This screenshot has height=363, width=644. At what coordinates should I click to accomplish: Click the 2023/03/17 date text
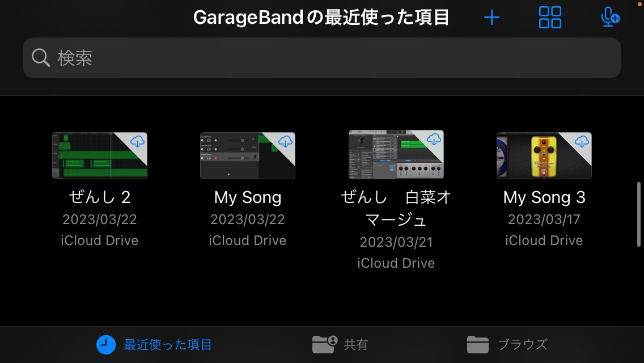(544, 220)
